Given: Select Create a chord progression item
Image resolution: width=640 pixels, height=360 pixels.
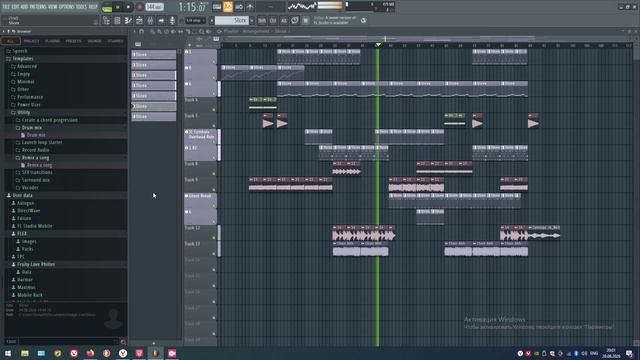Looking at the screenshot, I should coord(50,120).
